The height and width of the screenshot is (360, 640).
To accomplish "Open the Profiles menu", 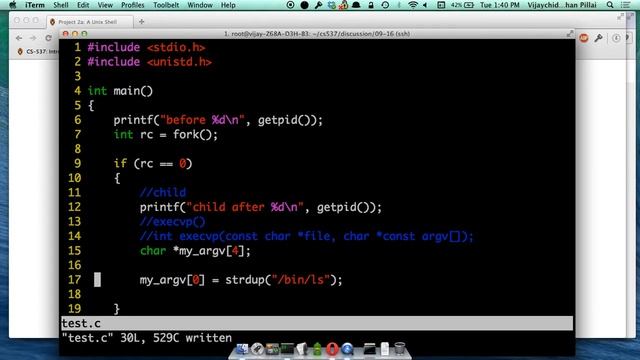I will coord(133,5).
